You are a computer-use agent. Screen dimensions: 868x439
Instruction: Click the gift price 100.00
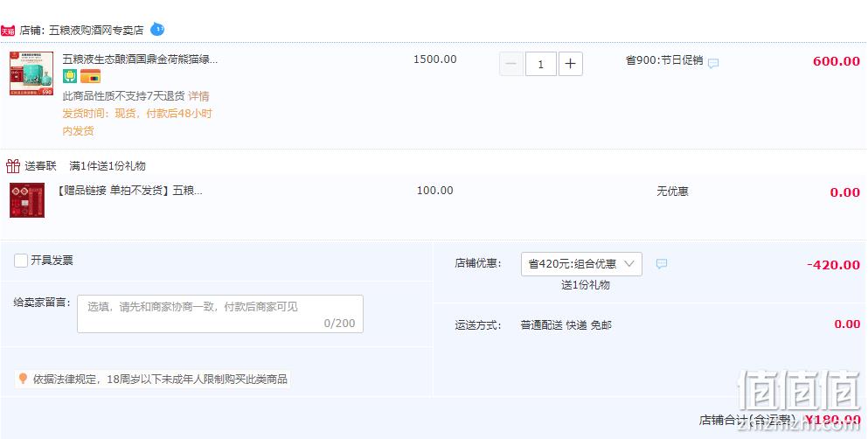point(435,191)
